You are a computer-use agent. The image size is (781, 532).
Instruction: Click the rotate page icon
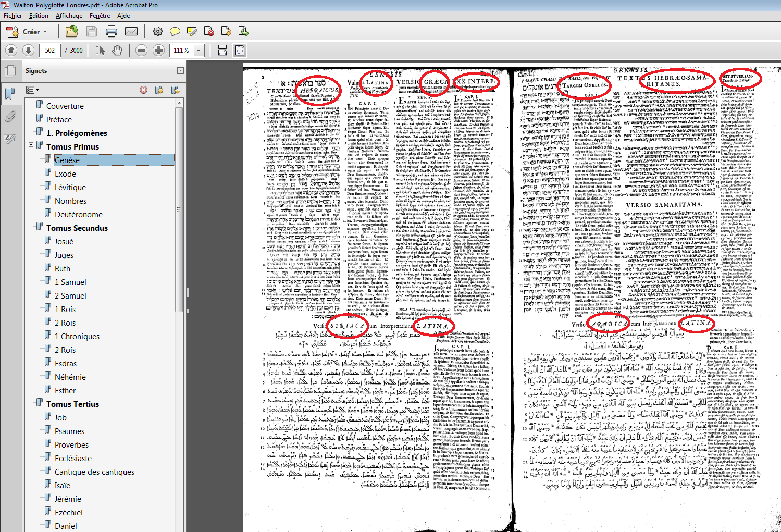[x=227, y=32]
